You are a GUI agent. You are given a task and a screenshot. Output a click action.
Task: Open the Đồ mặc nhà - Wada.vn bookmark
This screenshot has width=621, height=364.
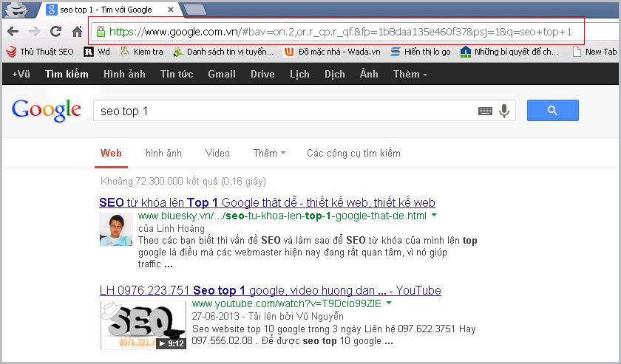(332, 52)
